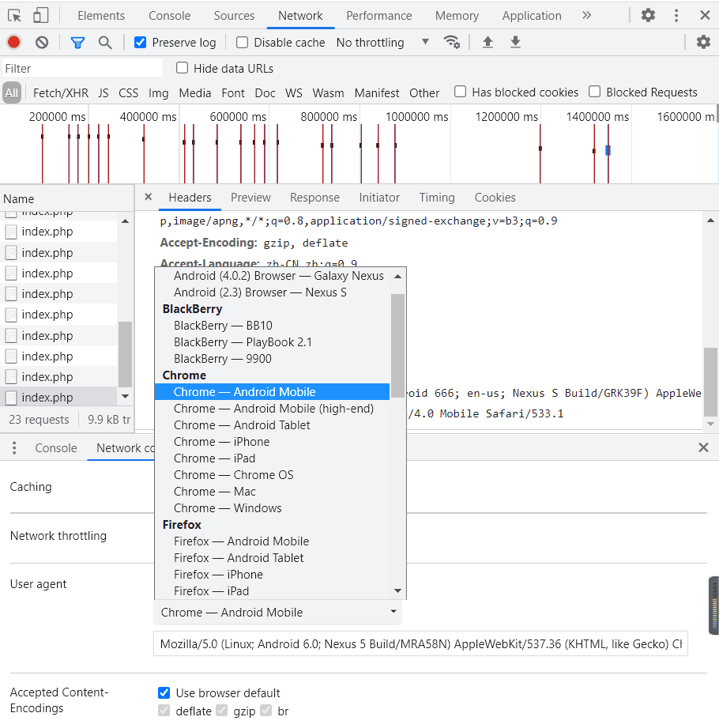Image resolution: width=719 pixels, height=728 pixels.
Task: Select Chrome — Android Mobile (high-end) option
Action: 273,409
